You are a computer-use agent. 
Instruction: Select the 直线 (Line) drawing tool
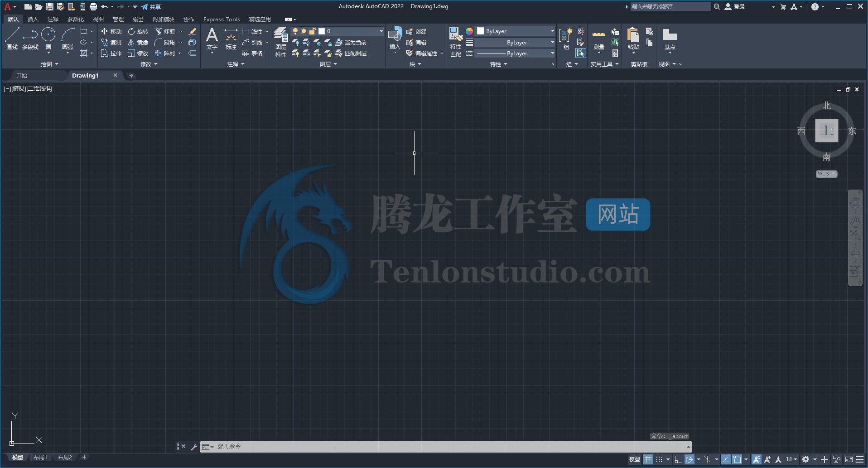12,38
